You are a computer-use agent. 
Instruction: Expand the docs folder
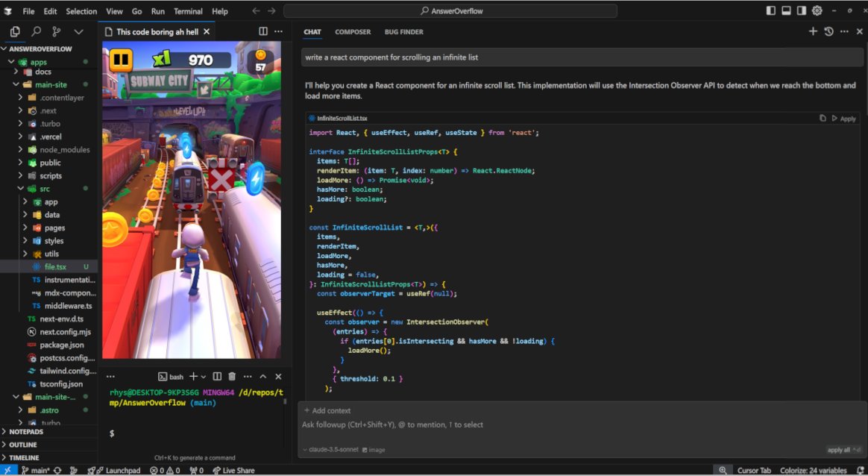[x=16, y=72]
